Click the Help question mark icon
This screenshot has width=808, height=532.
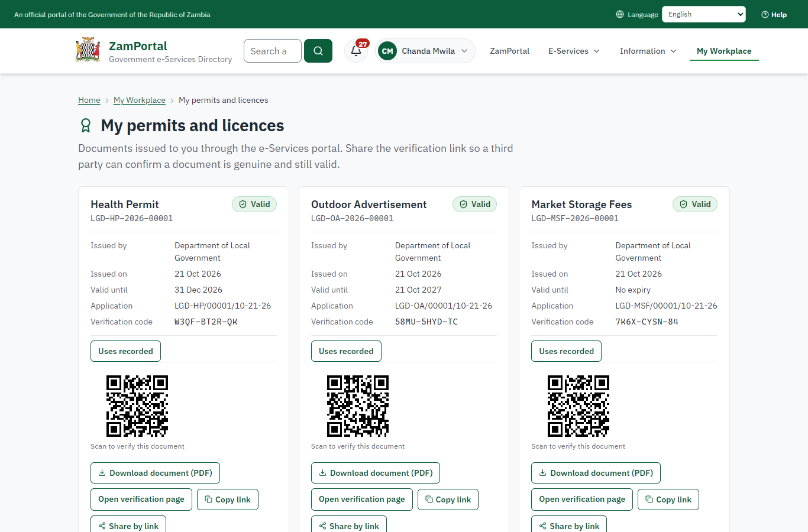765,14
